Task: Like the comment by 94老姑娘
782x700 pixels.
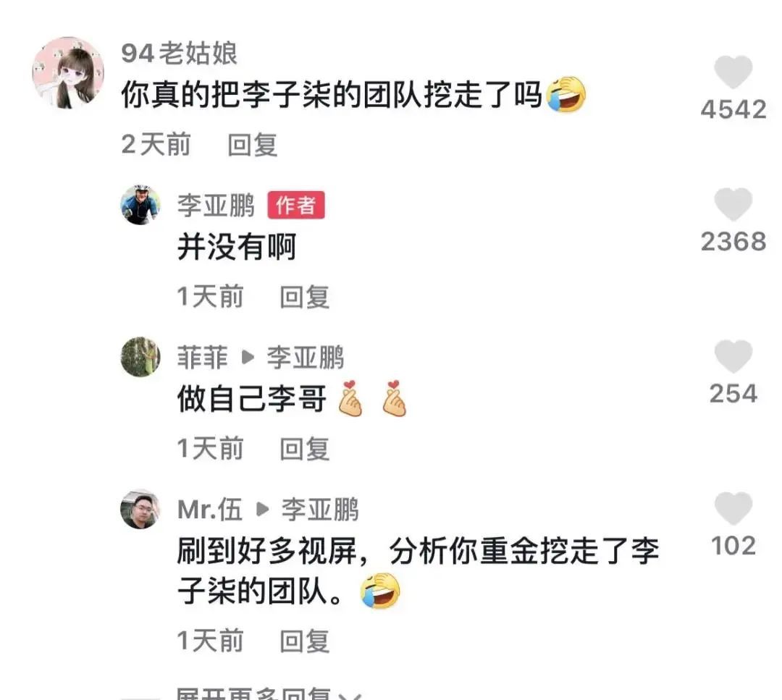Action: [x=733, y=72]
